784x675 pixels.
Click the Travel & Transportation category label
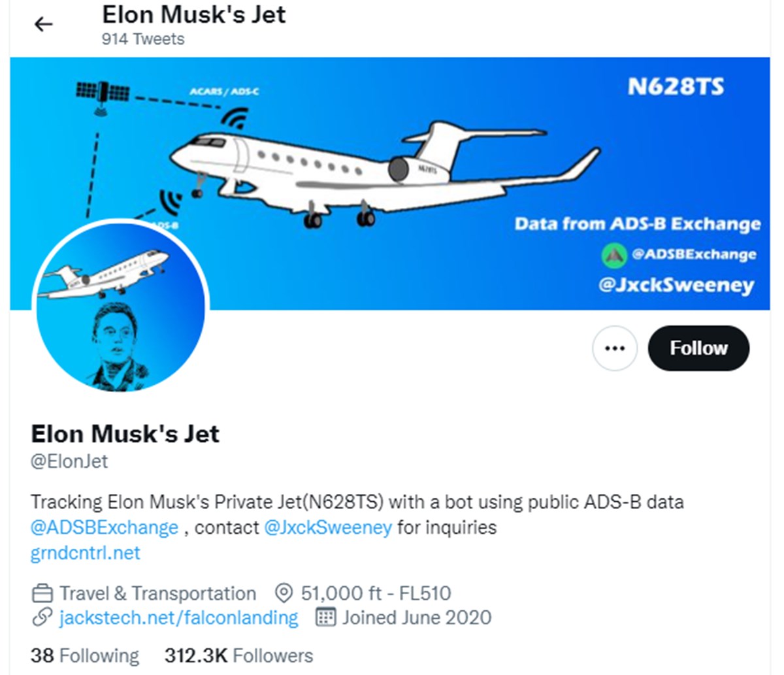click(157, 593)
